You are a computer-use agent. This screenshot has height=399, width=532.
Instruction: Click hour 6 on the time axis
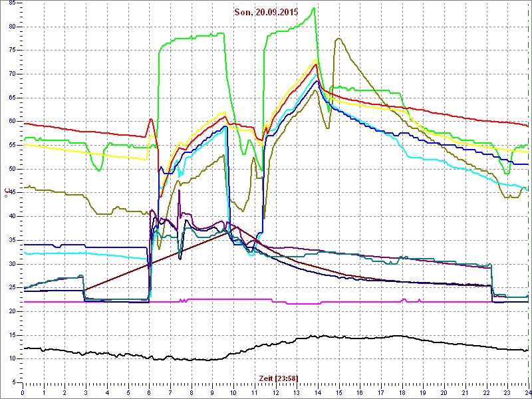(x=149, y=393)
